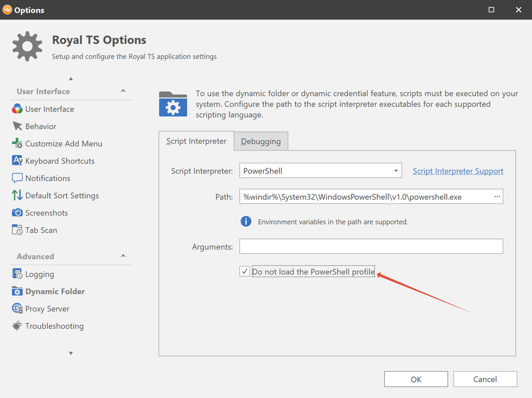Image resolution: width=532 pixels, height=398 pixels.
Task: Switch to the Debugging tab
Action: (261, 141)
